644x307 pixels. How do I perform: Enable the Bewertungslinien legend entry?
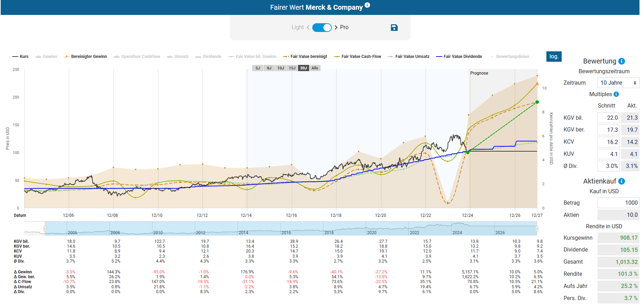(x=509, y=57)
